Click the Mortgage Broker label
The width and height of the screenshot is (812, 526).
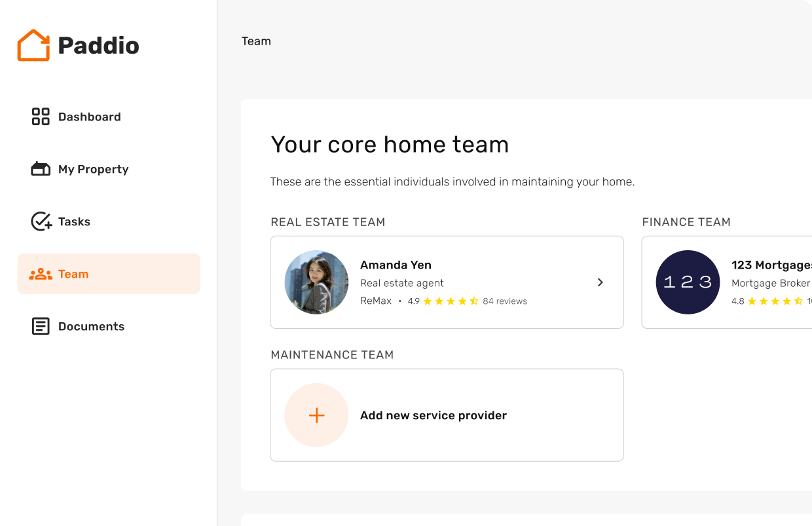point(771,283)
